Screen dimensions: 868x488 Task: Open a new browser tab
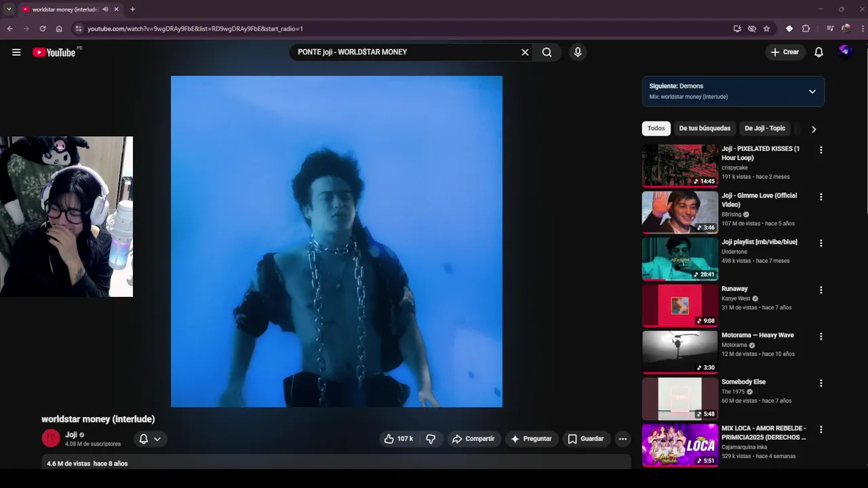tap(132, 9)
